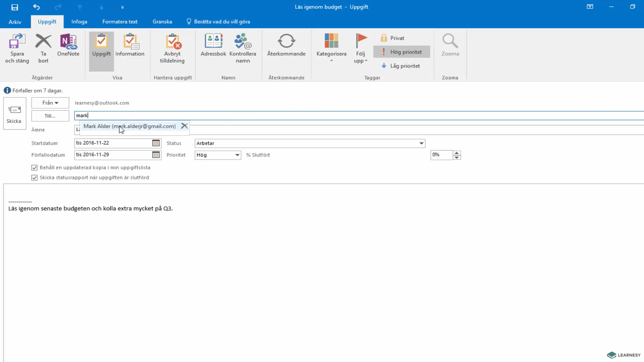This screenshot has height=362, width=644.
Task: Select Mark Alder autocomplete suggestion
Action: (129, 126)
